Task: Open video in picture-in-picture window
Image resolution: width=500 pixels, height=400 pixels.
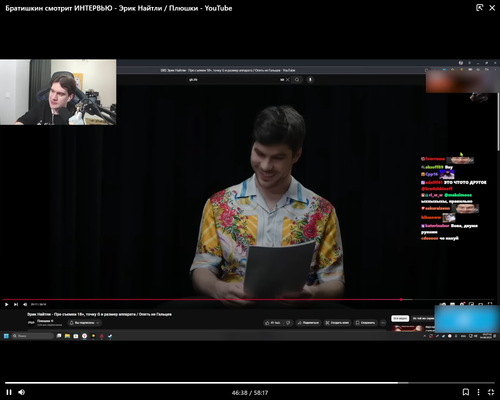Action: [479, 8]
